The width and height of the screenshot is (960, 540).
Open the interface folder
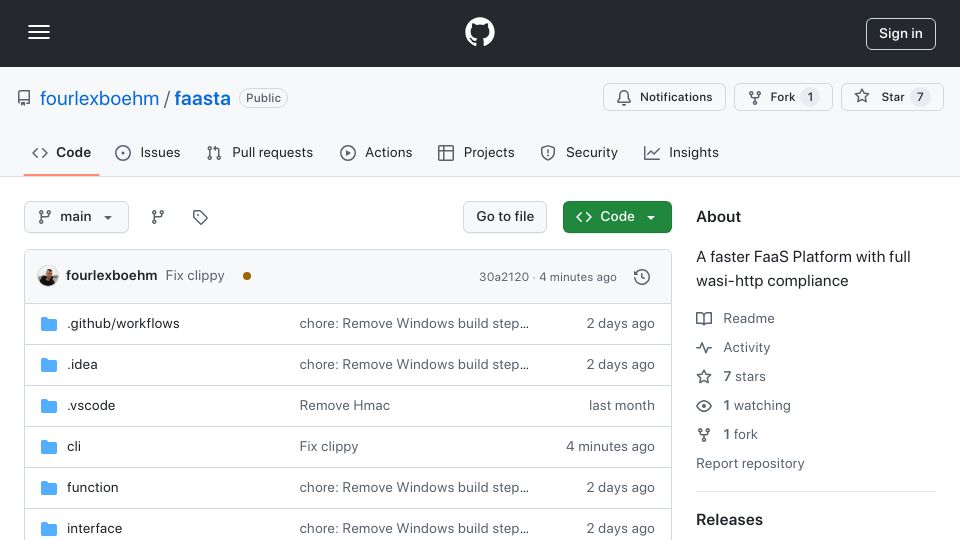click(94, 528)
